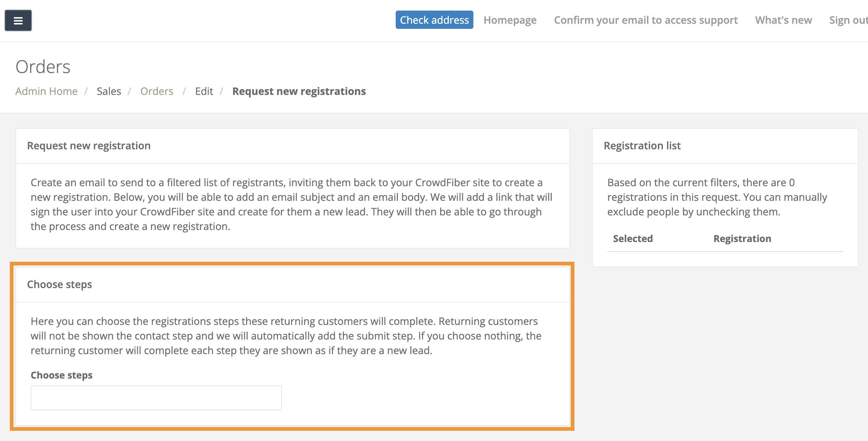The image size is (868, 441).
Task: Click the Selected column header
Action: [x=633, y=239]
